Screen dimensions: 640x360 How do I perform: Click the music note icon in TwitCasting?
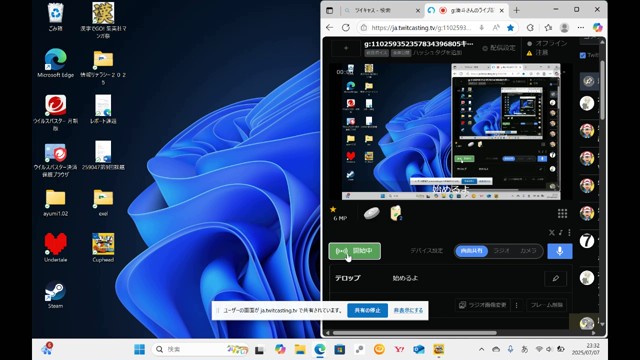click(561, 232)
